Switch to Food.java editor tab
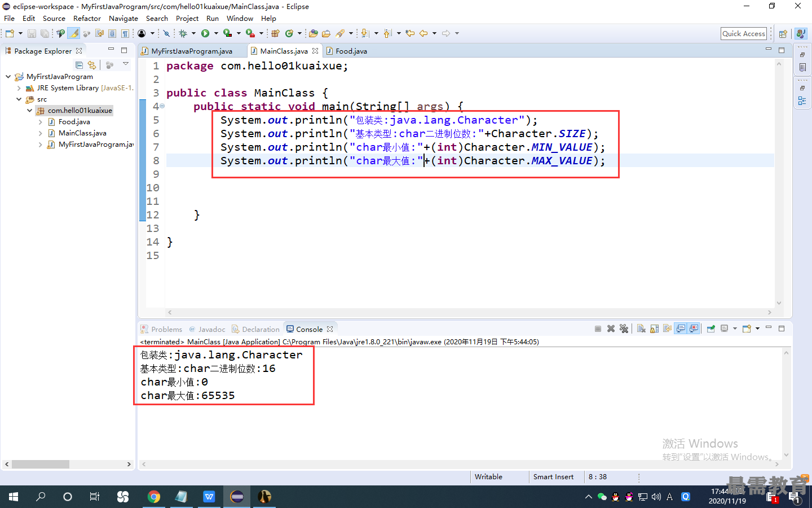Screen dimensions: 812x508 (346, 51)
